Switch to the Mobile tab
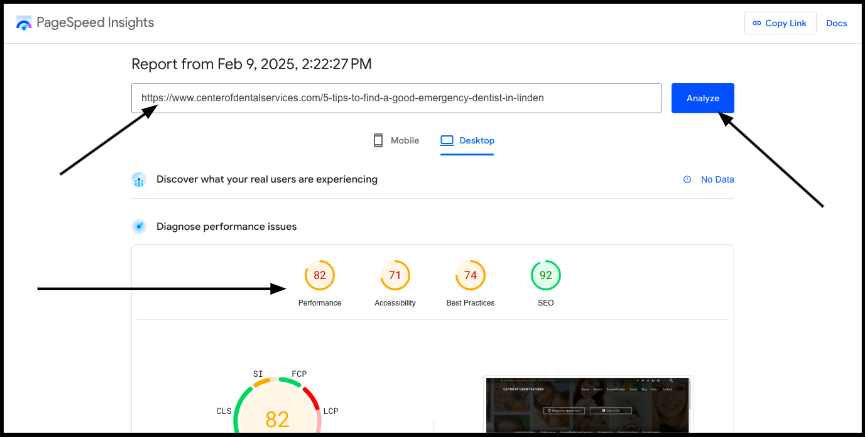 (x=396, y=140)
